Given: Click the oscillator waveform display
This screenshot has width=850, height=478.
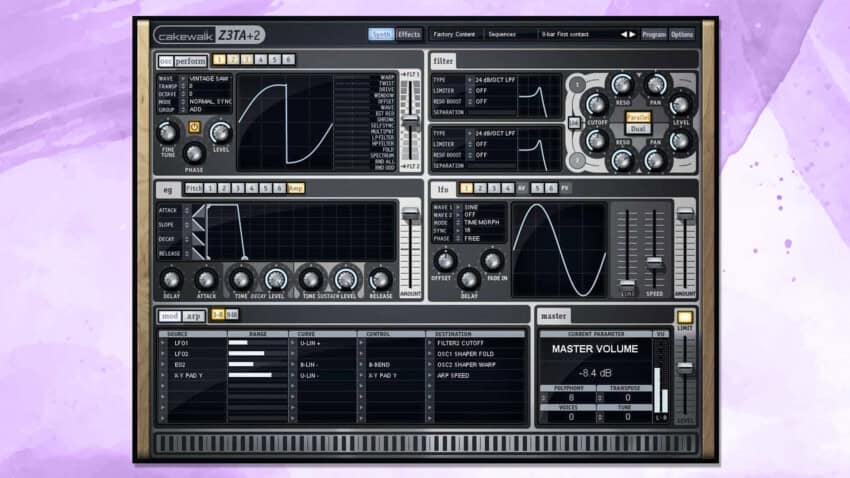Looking at the screenshot, I should pos(285,123).
